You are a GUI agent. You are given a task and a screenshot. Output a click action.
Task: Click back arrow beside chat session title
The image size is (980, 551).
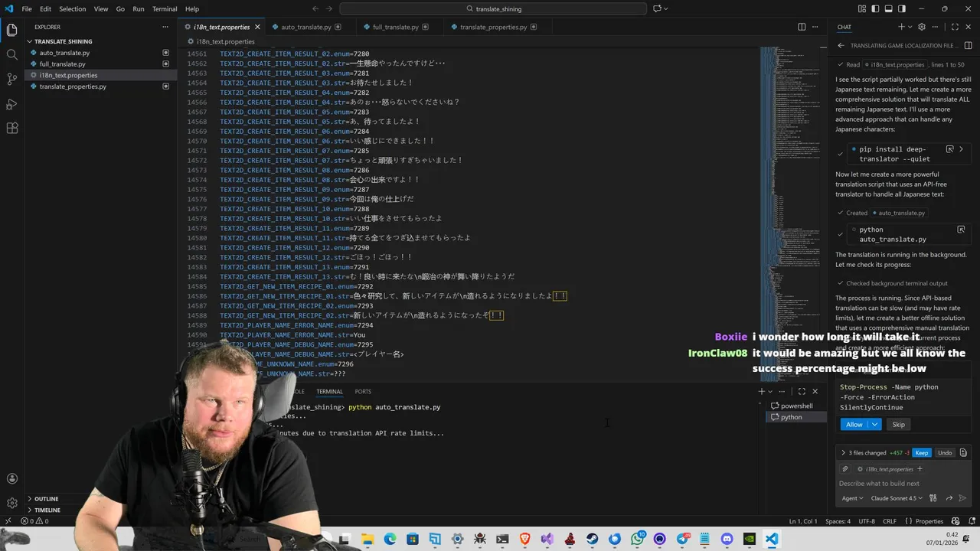[841, 45]
